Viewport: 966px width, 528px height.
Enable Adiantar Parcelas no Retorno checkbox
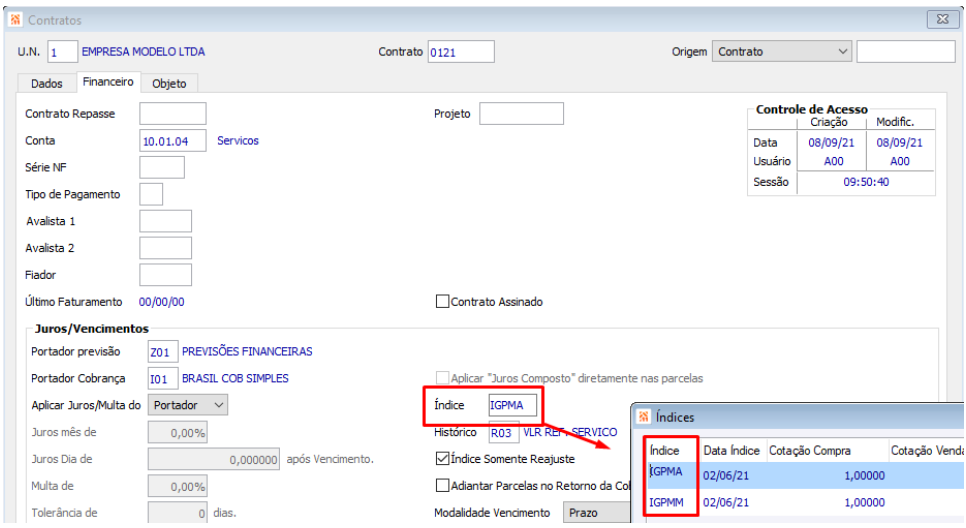[442, 485]
